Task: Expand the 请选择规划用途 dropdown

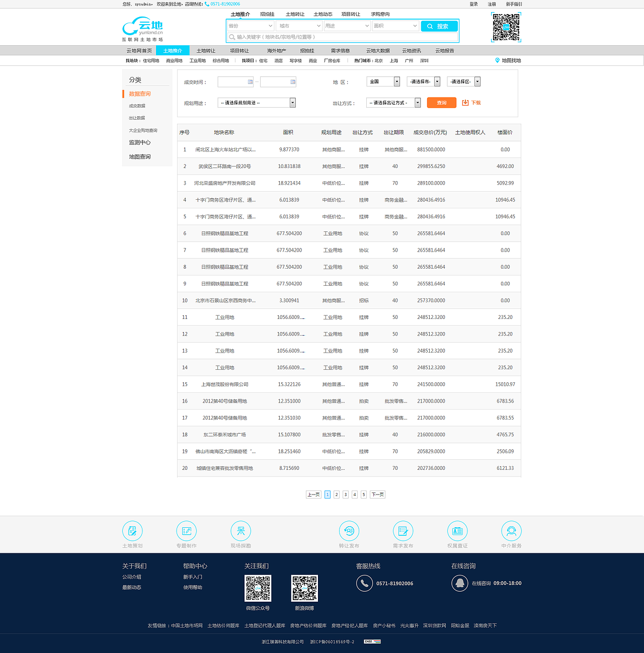Action: [x=257, y=103]
